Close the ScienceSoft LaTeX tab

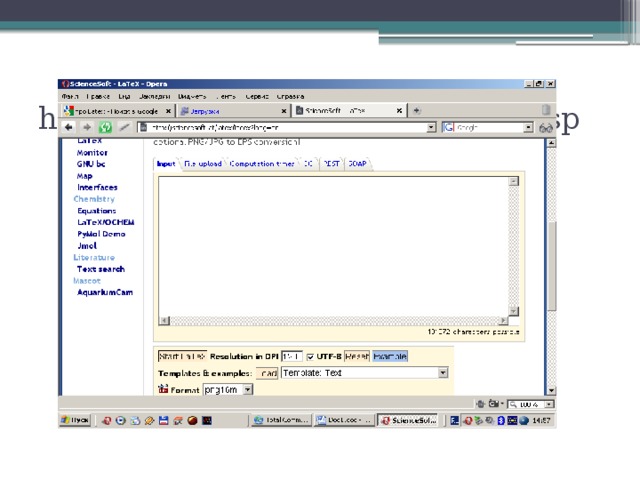399,111
